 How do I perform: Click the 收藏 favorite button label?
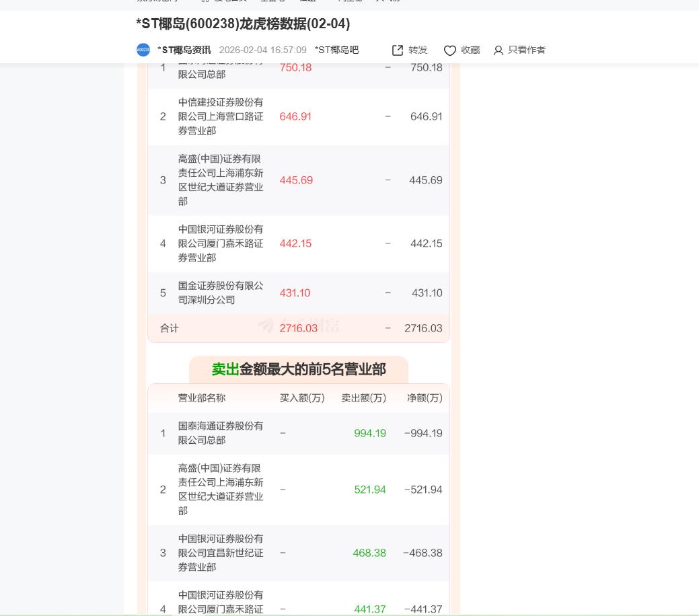(x=470, y=50)
